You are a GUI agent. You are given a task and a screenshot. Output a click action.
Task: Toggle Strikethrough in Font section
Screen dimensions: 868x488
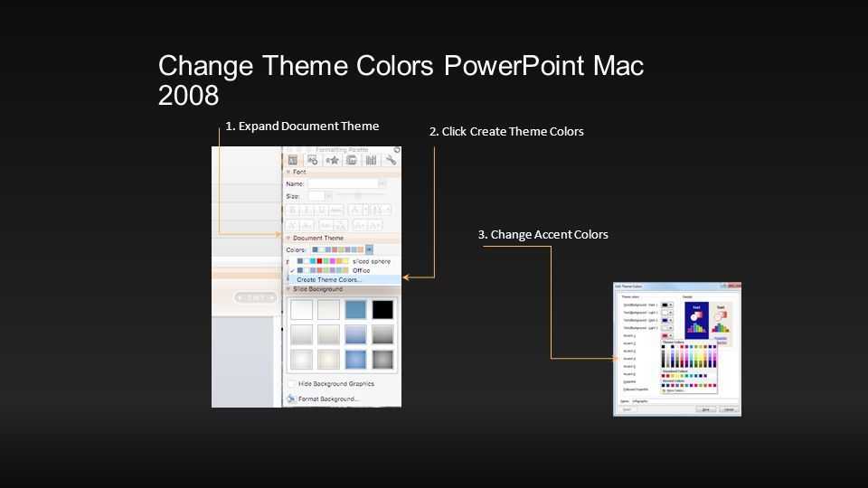tap(335, 210)
